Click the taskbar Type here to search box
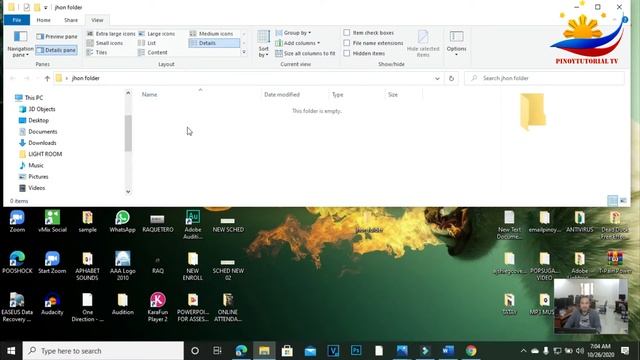The width and height of the screenshot is (640, 360). (103, 351)
